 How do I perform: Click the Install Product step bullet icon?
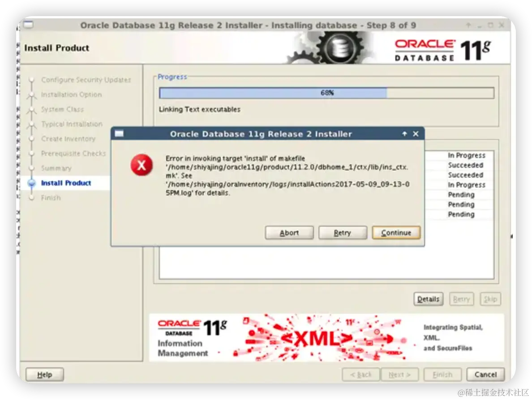(x=32, y=183)
